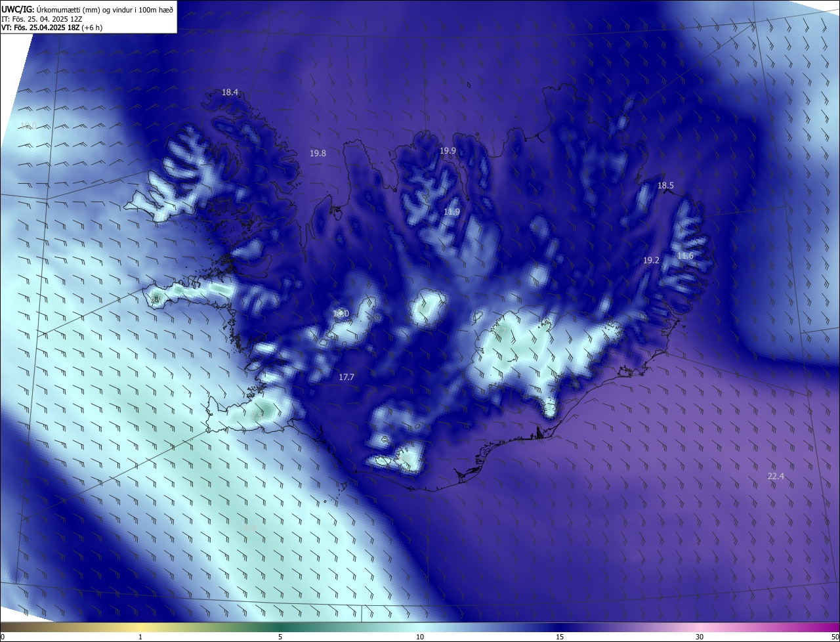The height and width of the screenshot is (642, 840).
Task: Click the 22.4 value over the southeast sea
Action: click(x=776, y=476)
